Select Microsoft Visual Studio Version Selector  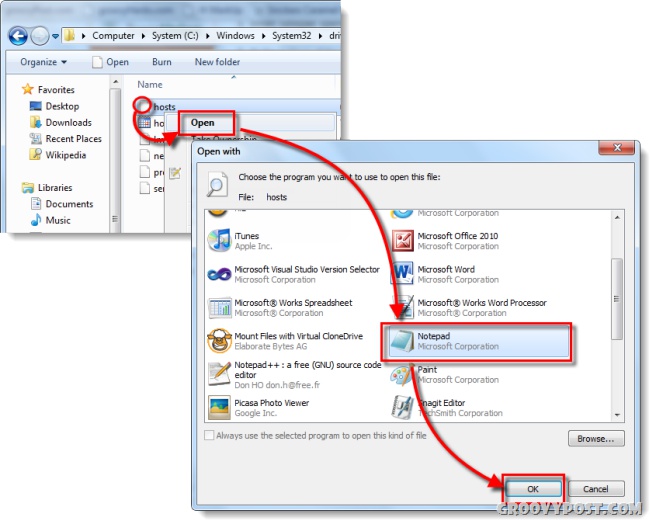(x=295, y=274)
